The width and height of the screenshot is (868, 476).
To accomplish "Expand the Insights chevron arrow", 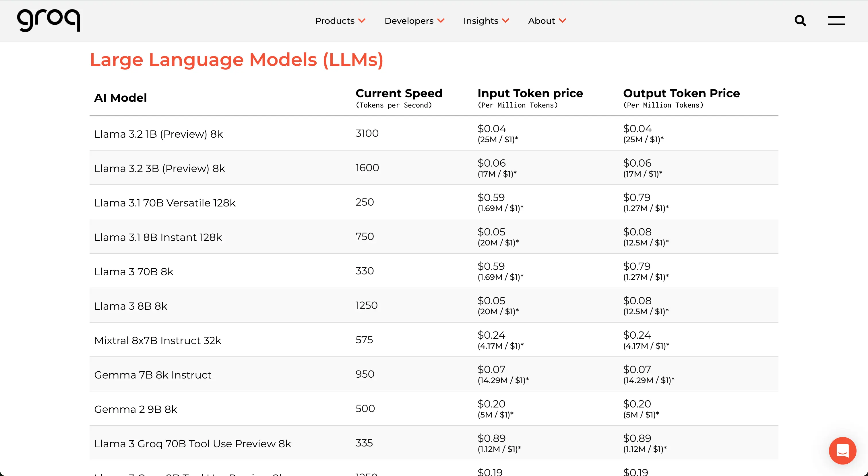I will (505, 21).
